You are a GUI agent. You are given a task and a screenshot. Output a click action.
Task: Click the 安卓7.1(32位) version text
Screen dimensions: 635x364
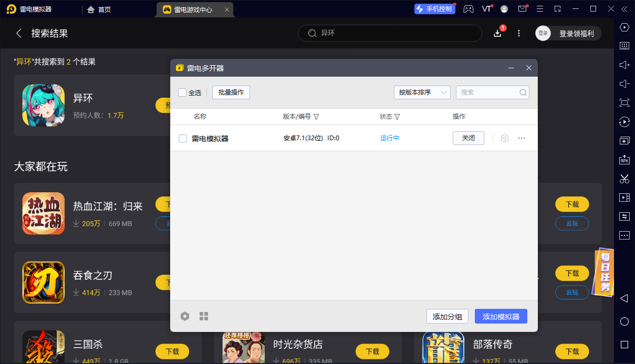[x=303, y=138]
